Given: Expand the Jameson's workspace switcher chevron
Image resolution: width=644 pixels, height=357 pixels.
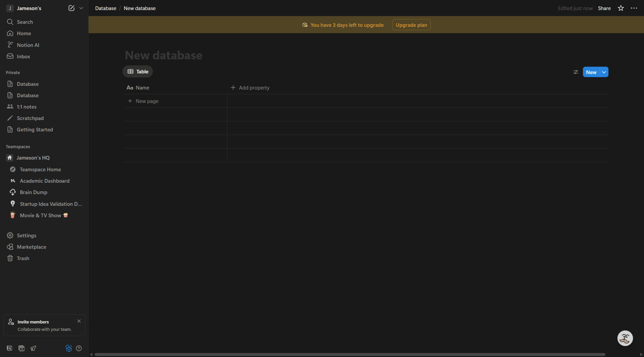Looking at the screenshot, I should (x=81, y=8).
